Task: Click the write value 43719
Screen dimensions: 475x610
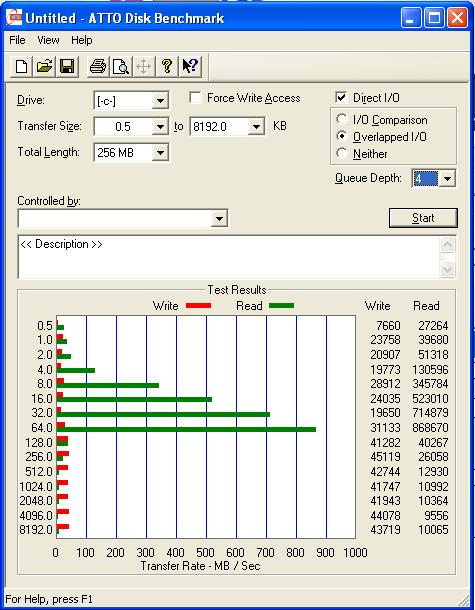Action: coord(385,530)
